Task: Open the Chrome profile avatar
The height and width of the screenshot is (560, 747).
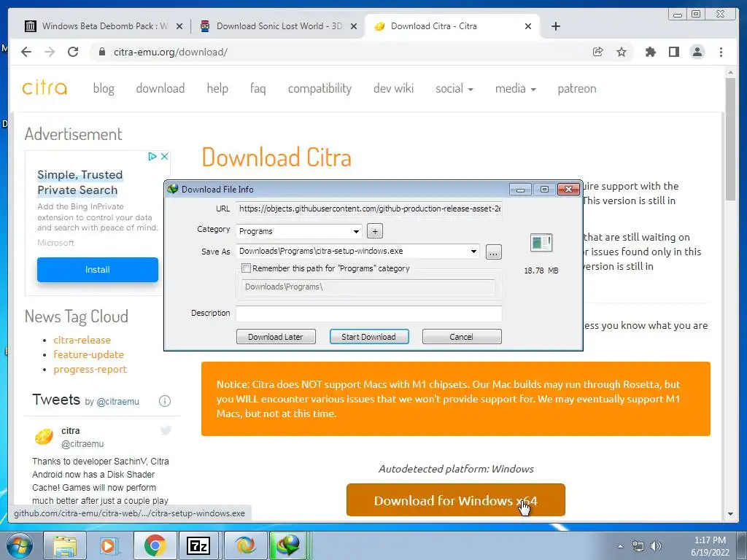Action: tap(697, 52)
